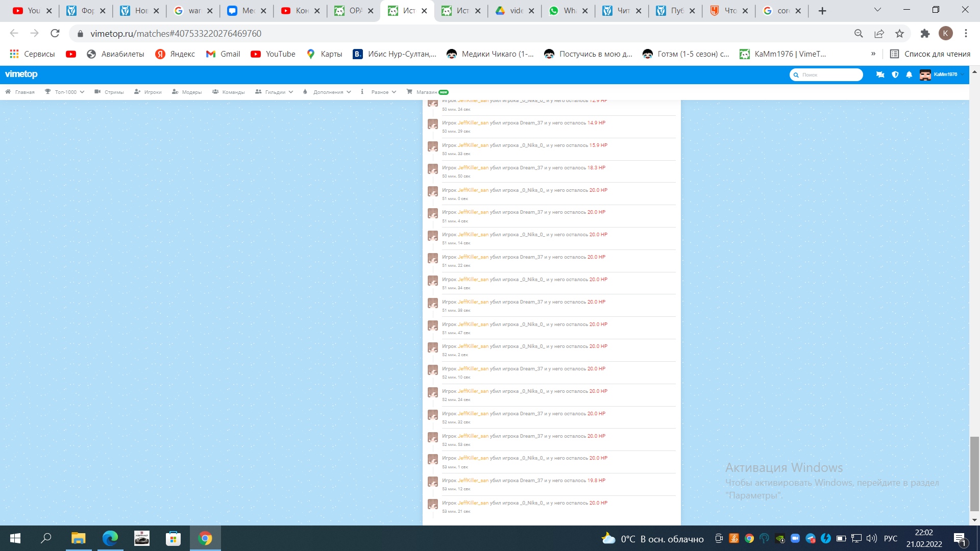
Task: Open the Разное dropdown menu
Action: tap(379, 92)
